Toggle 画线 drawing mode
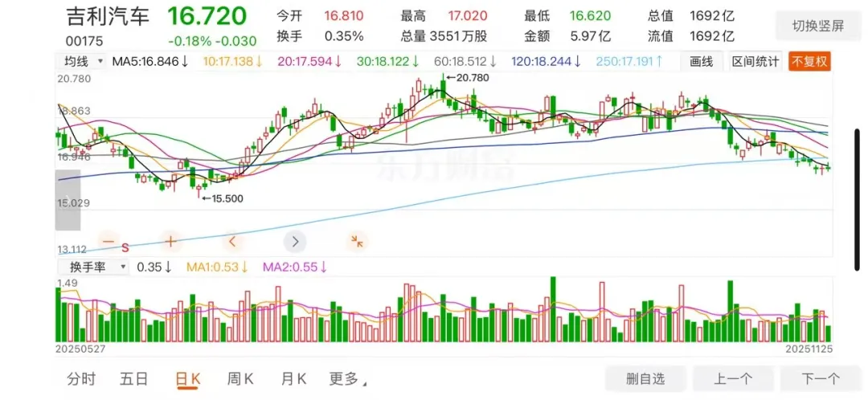The height and width of the screenshot is (400, 868). [x=702, y=61]
